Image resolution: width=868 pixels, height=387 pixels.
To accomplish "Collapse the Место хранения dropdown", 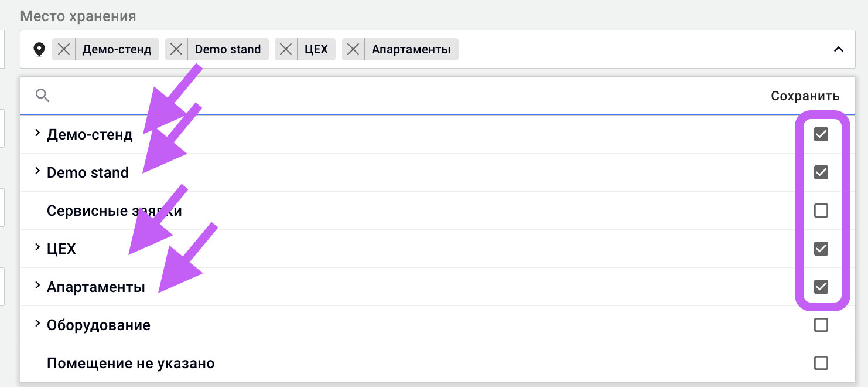I will coord(839,49).
